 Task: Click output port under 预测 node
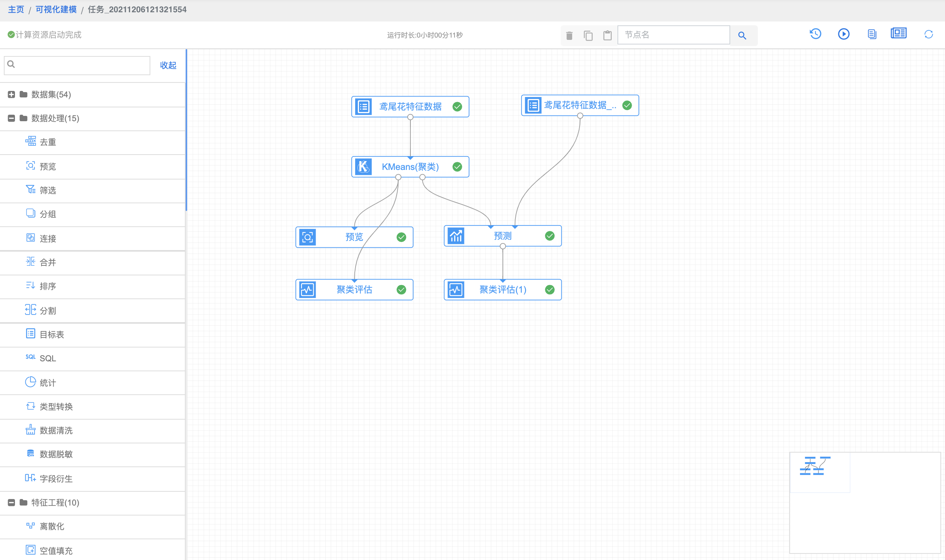pos(503,246)
